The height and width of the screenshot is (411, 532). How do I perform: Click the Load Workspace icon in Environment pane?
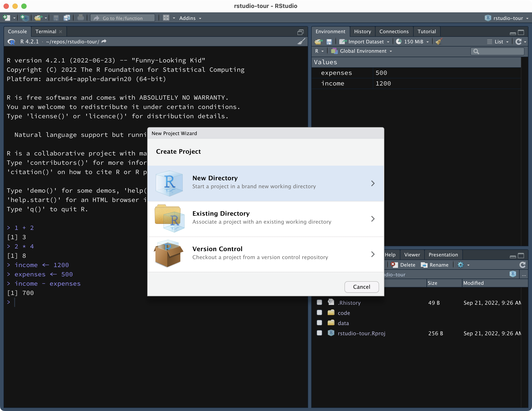(x=318, y=42)
